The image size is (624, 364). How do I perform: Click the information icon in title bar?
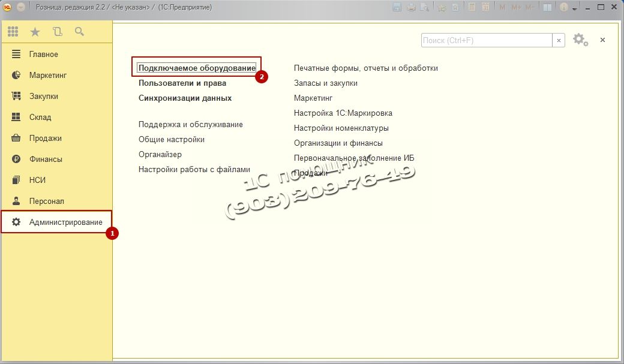[564, 7]
